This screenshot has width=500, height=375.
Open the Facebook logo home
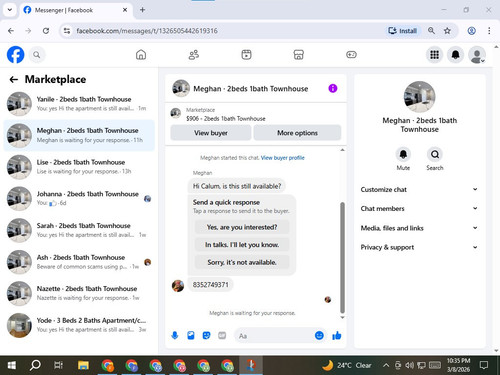16,55
